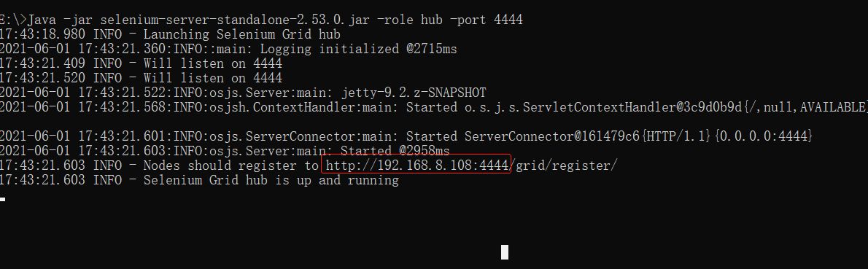
Task: Click the highlighted http://192.168.8.108:4444 URL
Action: pyautogui.click(x=415, y=165)
